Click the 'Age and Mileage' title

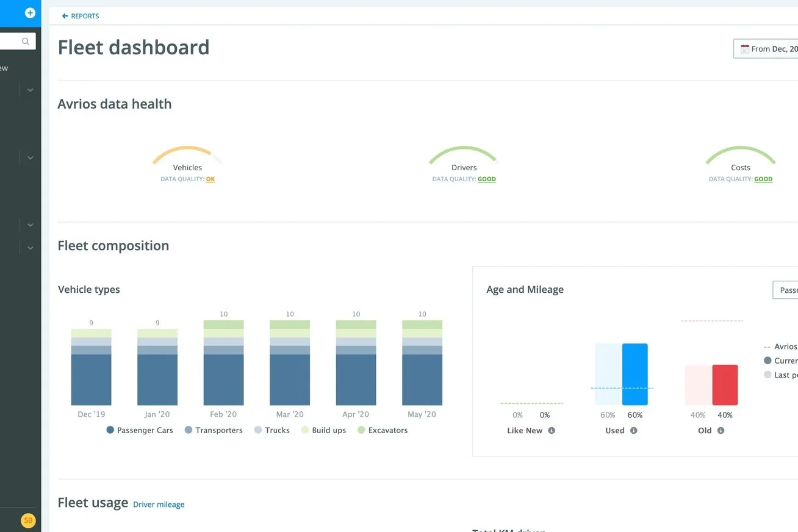click(x=525, y=290)
